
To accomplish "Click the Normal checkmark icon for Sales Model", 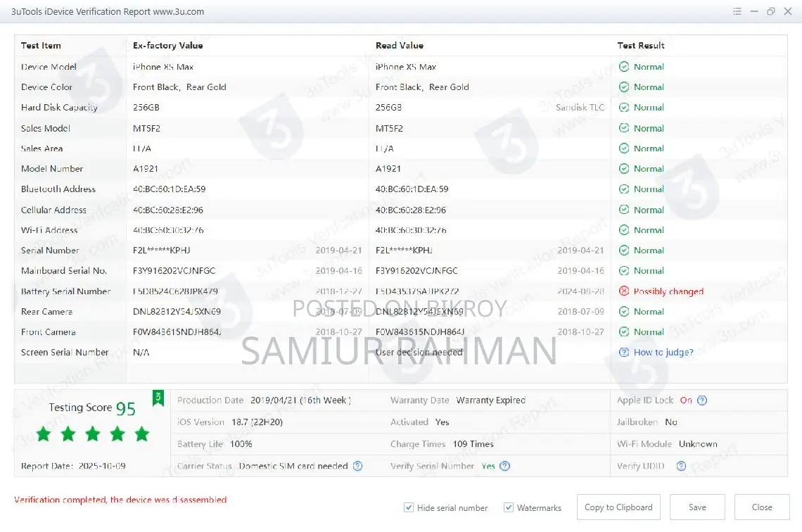I will (x=624, y=128).
